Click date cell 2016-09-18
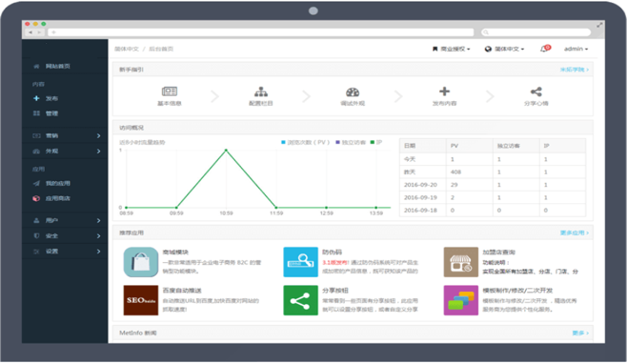Viewport: 627px width, 364px height. click(420, 211)
